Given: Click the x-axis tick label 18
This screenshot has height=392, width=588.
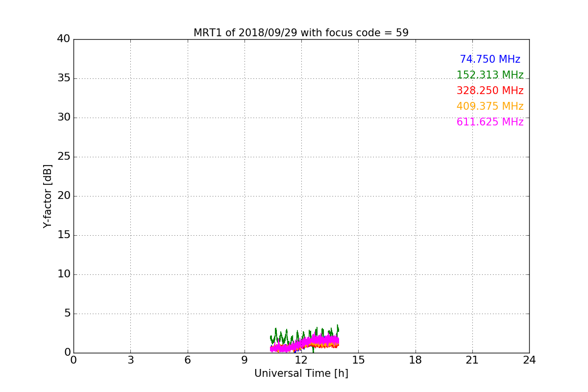Looking at the screenshot, I should click(x=416, y=360).
